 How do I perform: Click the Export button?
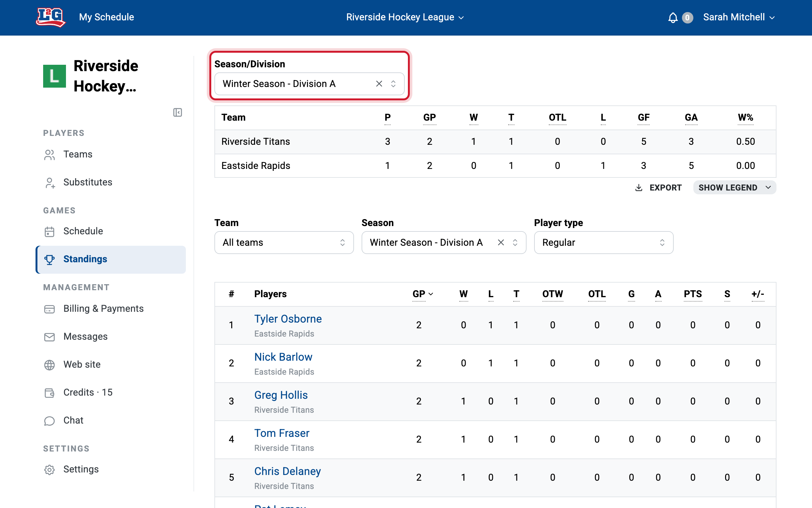[658, 187]
